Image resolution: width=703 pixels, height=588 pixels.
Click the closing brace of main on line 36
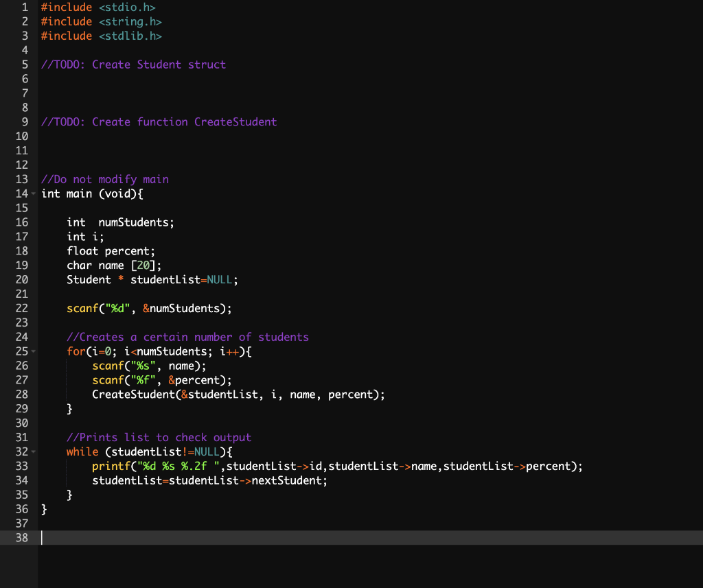point(44,509)
